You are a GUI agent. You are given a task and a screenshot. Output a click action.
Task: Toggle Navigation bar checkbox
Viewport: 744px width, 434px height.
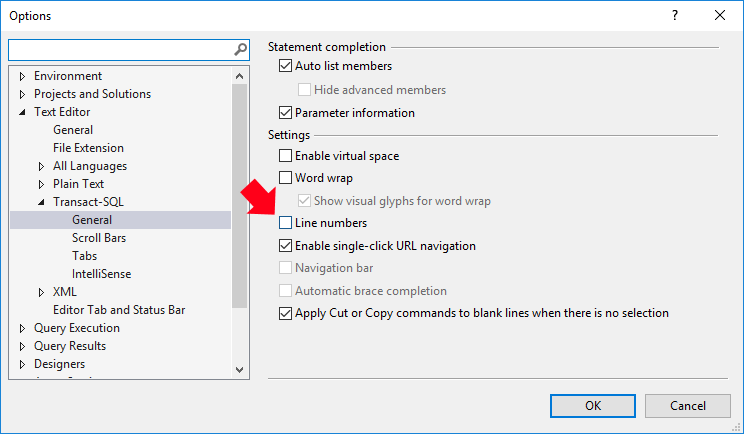pyautogui.click(x=285, y=268)
